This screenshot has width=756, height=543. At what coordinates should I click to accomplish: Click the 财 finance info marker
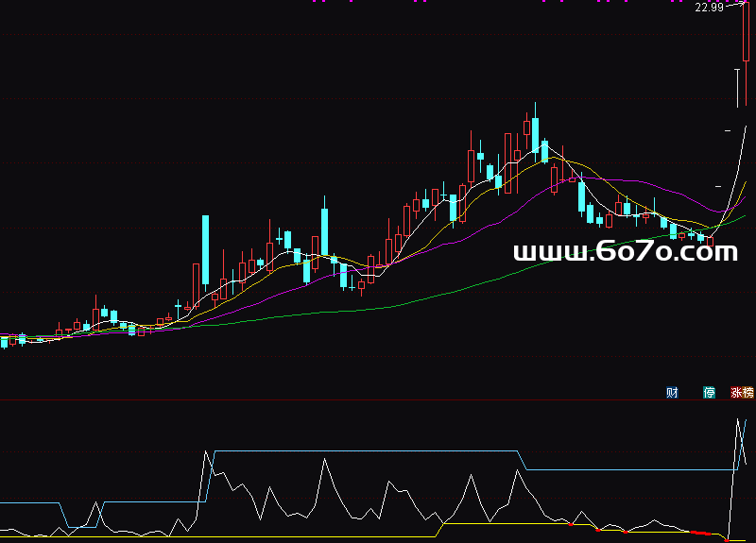pyautogui.click(x=672, y=393)
